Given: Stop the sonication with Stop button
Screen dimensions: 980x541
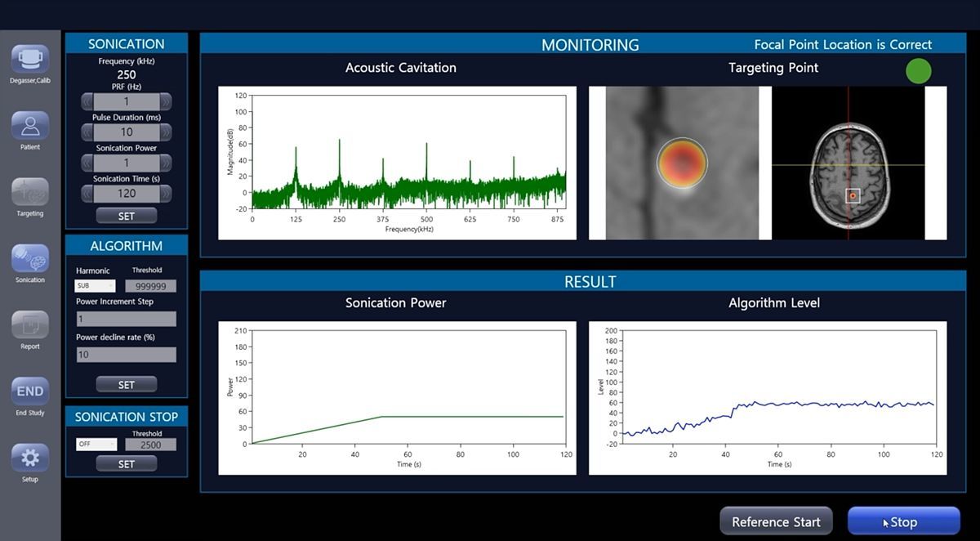Looking at the screenshot, I should (903, 521).
